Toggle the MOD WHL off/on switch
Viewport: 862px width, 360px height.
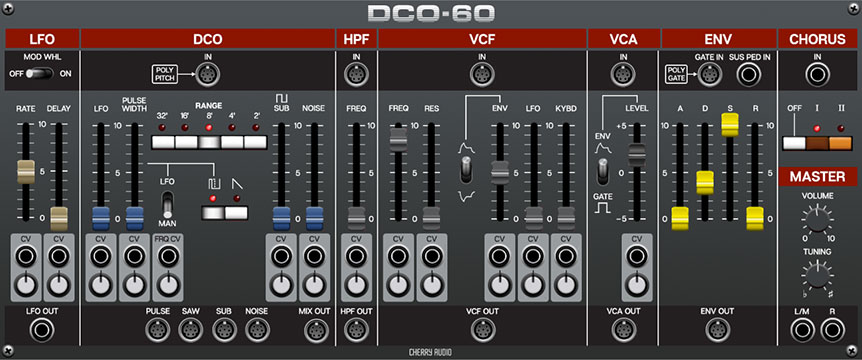coord(41,73)
